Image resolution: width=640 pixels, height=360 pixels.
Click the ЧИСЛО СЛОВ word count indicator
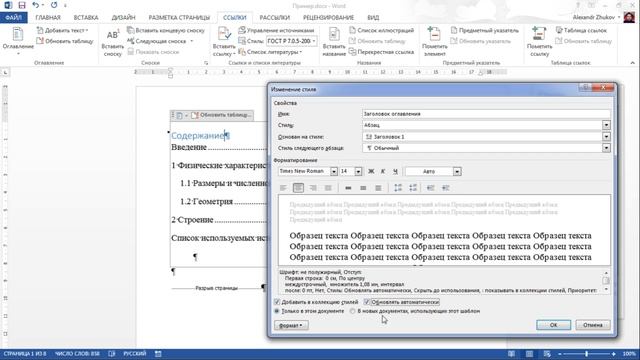coord(77,353)
